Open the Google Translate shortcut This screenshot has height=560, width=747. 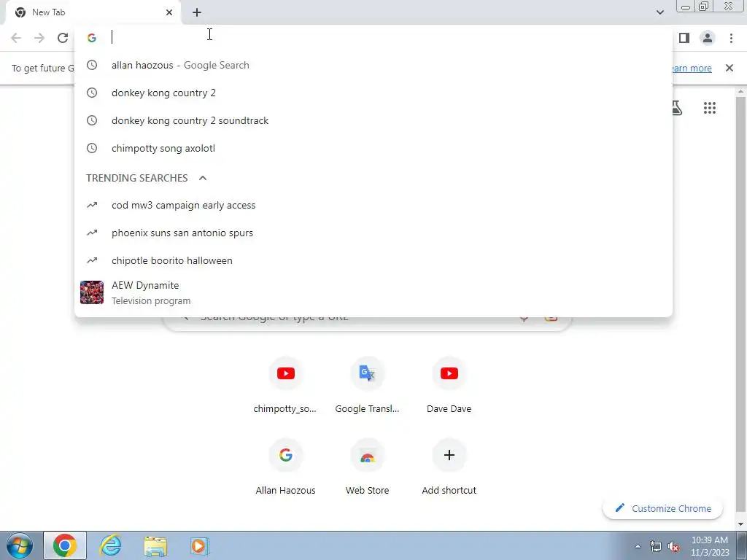pyautogui.click(x=368, y=385)
